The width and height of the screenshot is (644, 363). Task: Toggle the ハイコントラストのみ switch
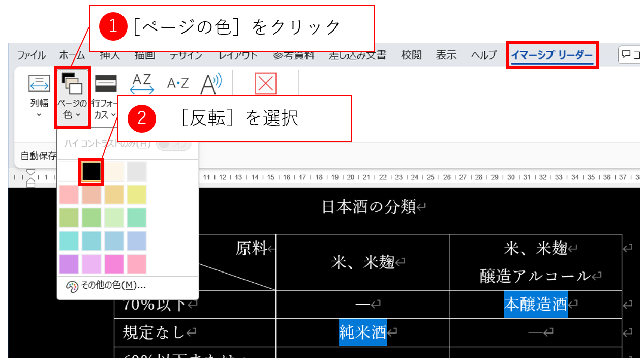tap(173, 144)
